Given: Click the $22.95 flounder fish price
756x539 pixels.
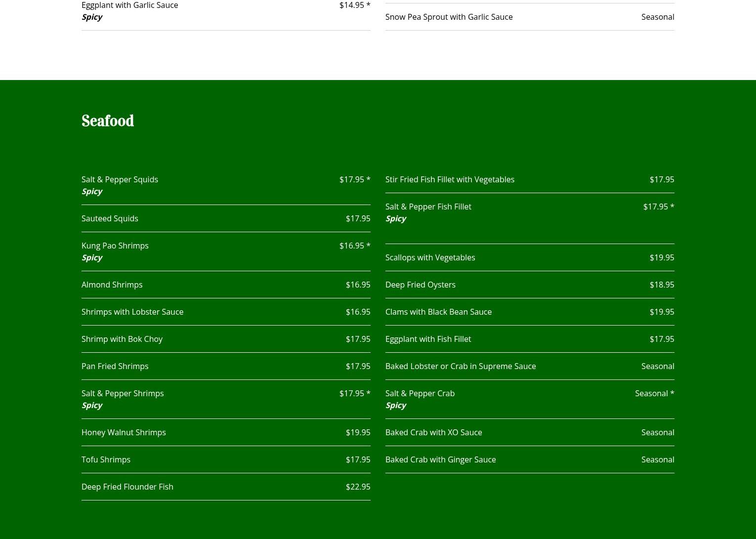Looking at the screenshot, I should pos(358,487).
